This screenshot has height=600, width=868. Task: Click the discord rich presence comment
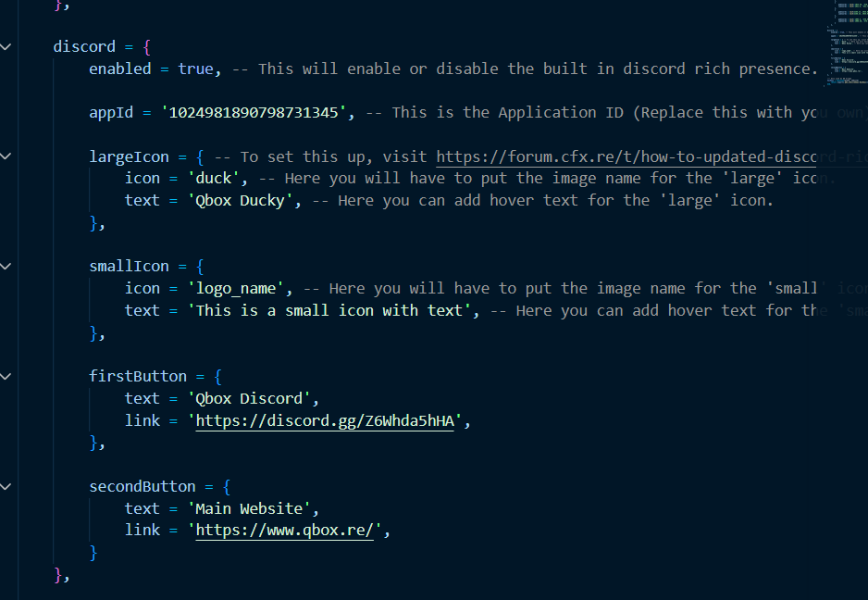tap(525, 69)
